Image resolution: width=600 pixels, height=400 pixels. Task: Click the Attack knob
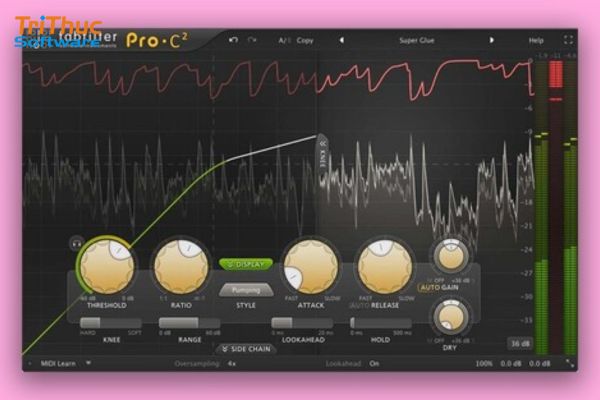(311, 266)
